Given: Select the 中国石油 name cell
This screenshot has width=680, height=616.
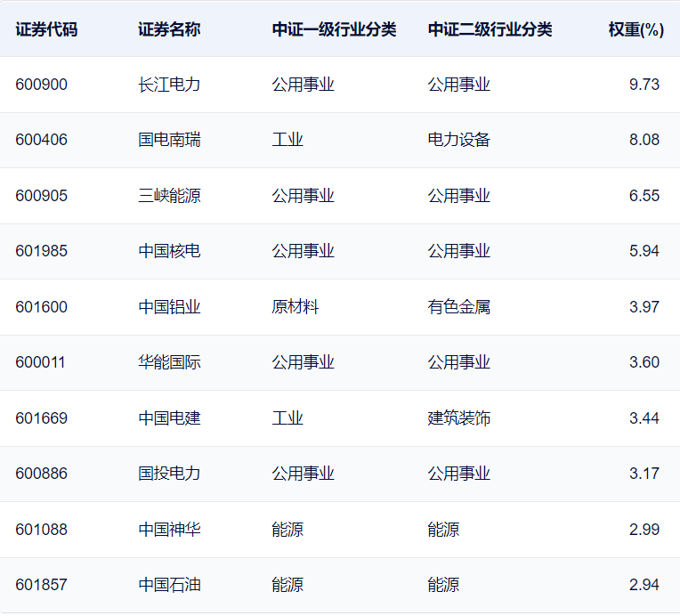Looking at the screenshot, I should [x=169, y=585].
